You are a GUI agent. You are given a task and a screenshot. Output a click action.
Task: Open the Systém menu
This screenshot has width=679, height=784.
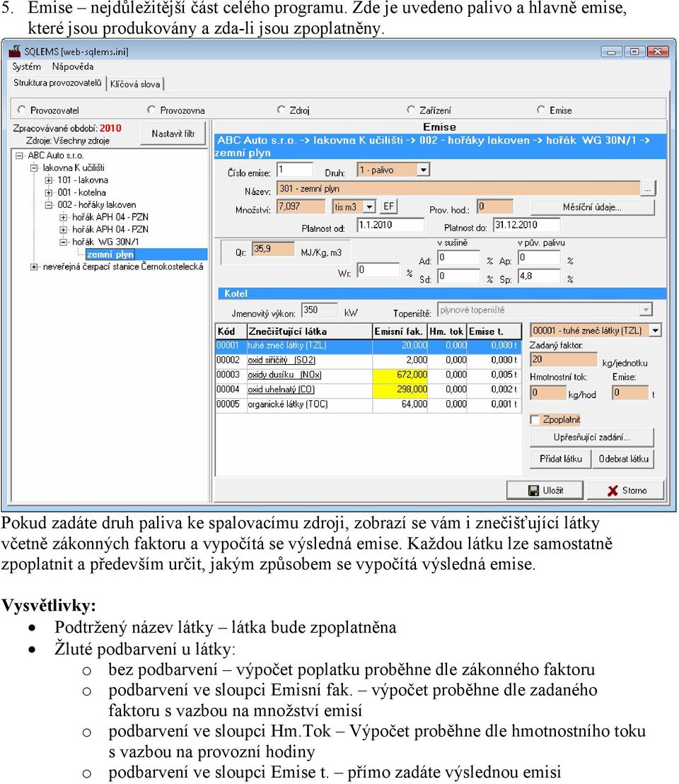[26, 66]
